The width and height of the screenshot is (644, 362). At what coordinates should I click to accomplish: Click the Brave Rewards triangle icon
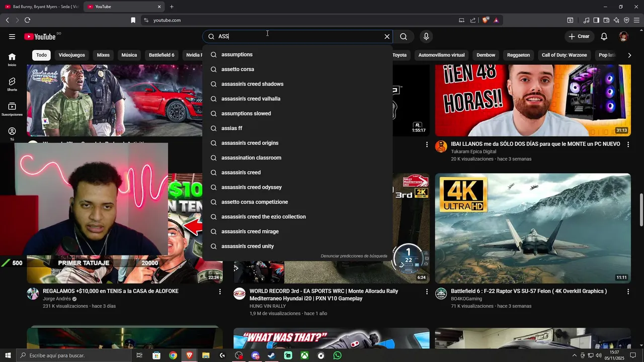tap(496, 20)
